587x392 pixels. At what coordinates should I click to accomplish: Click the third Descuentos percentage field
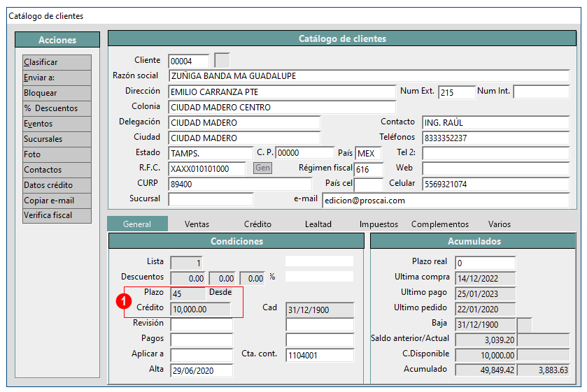click(253, 278)
